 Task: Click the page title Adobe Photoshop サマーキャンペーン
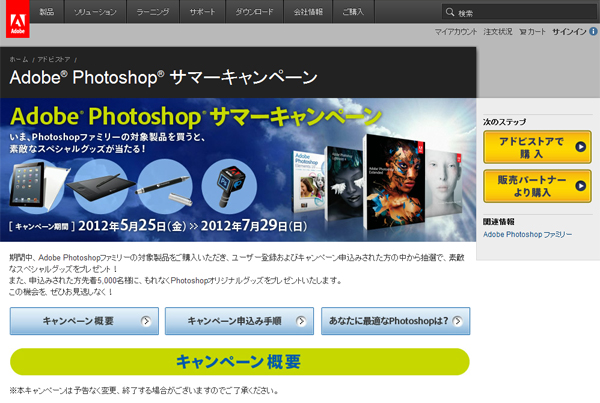(x=163, y=77)
